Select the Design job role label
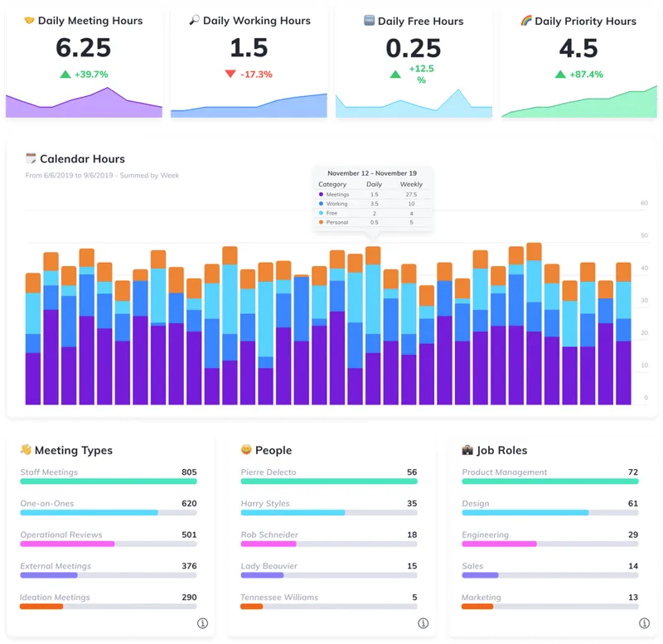This screenshot has height=644, width=663. (476, 503)
